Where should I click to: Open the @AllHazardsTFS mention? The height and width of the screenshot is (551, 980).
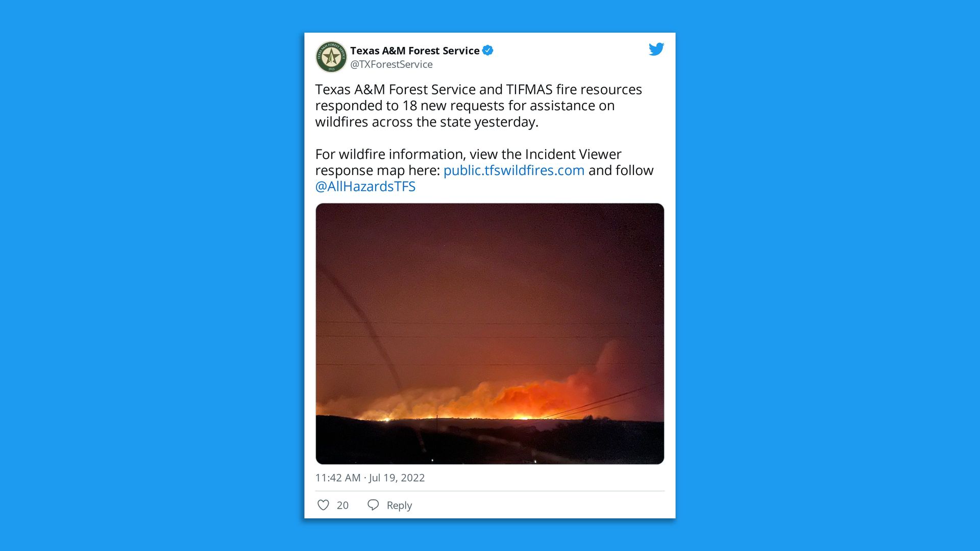365,187
